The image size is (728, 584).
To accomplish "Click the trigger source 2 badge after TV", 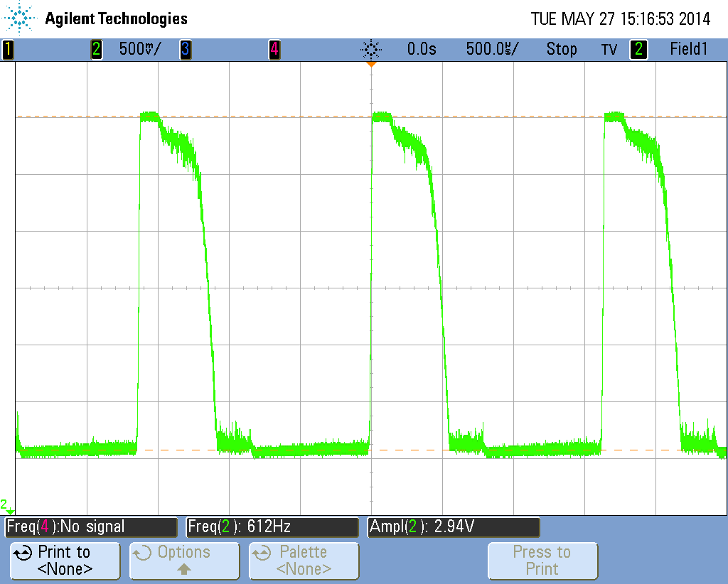I will pos(638,49).
